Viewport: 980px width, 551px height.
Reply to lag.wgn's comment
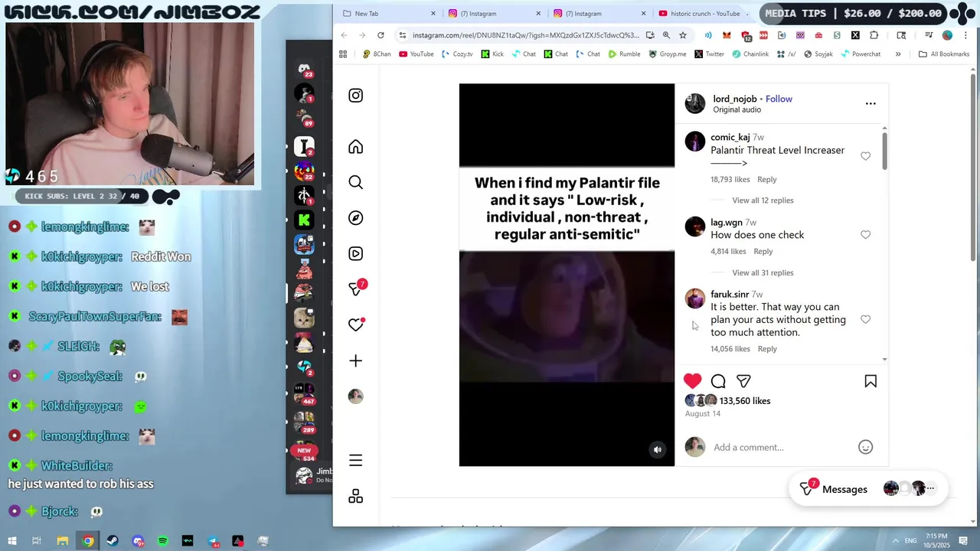763,251
